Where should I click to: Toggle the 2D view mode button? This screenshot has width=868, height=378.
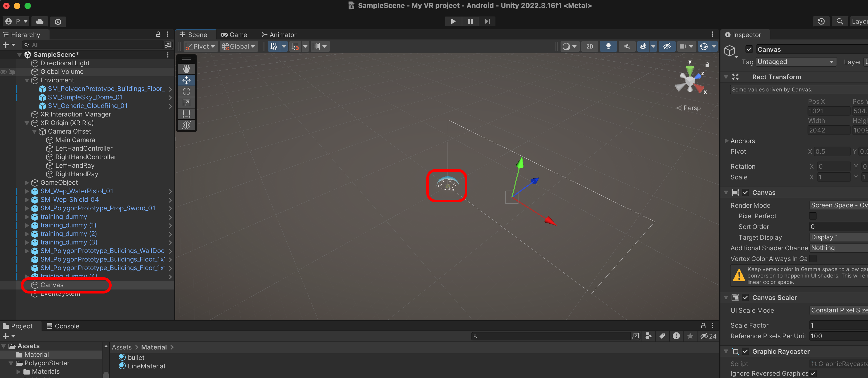coord(589,47)
